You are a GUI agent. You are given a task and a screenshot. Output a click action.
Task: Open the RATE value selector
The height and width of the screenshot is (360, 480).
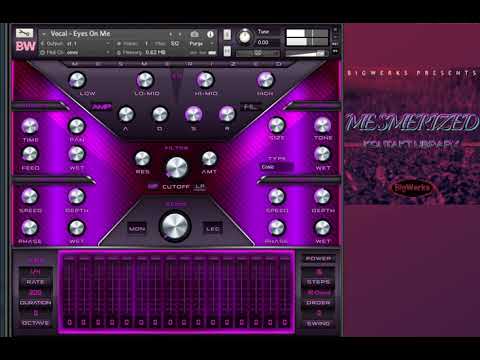pyautogui.click(x=35, y=272)
